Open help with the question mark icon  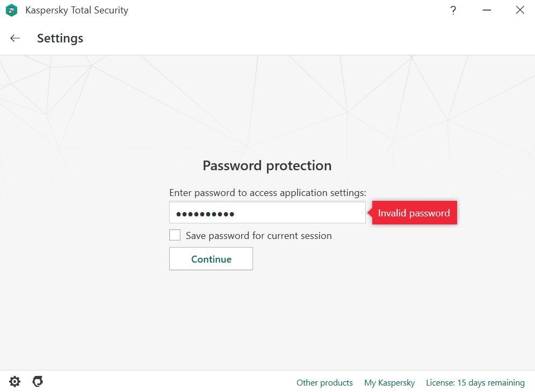tap(453, 10)
